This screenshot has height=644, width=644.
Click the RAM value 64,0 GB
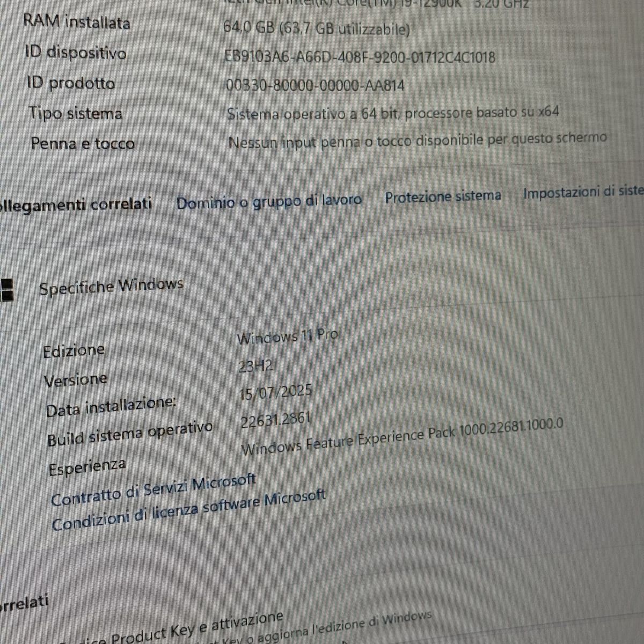317,28
